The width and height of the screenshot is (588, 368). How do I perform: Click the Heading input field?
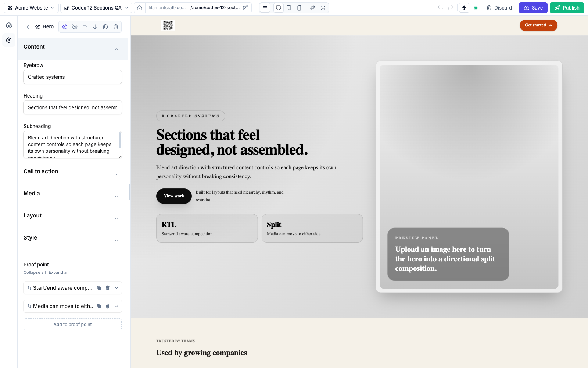tap(72, 107)
